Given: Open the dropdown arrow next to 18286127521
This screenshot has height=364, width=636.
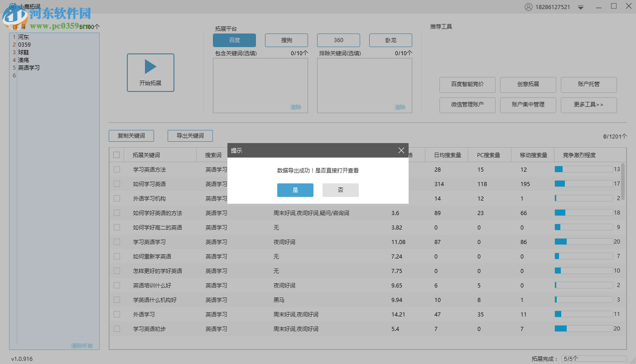Looking at the screenshot, I should click(x=580, y=7).
